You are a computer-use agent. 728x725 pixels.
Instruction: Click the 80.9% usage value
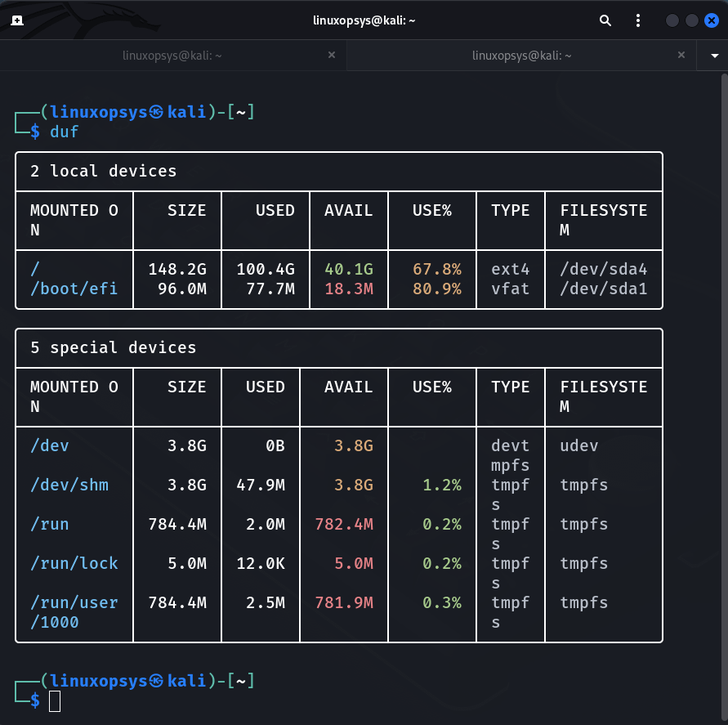pyautogui.click(x=436, y=289)
